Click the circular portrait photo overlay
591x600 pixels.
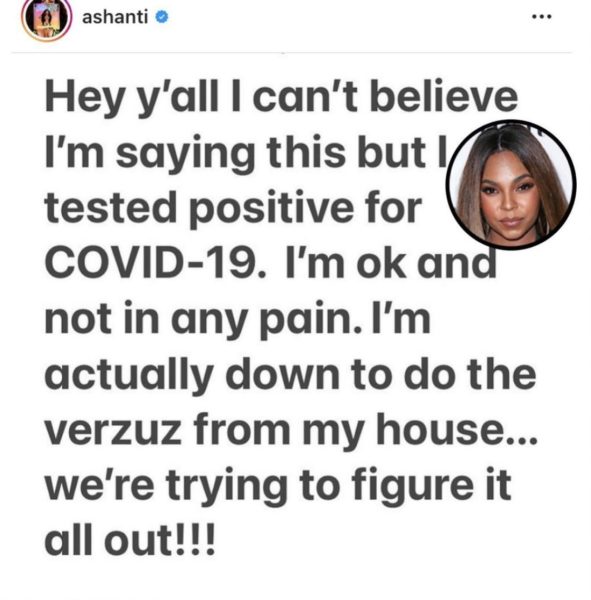[511, 185]
